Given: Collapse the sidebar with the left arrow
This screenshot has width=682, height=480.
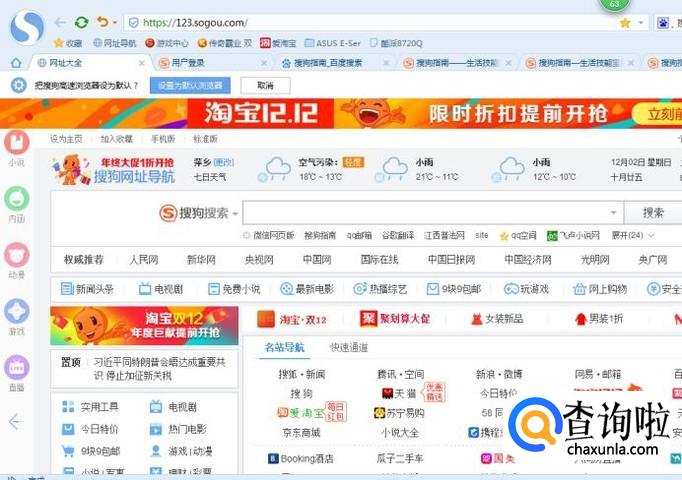Looking at the screenshot, I should point(16,422).
